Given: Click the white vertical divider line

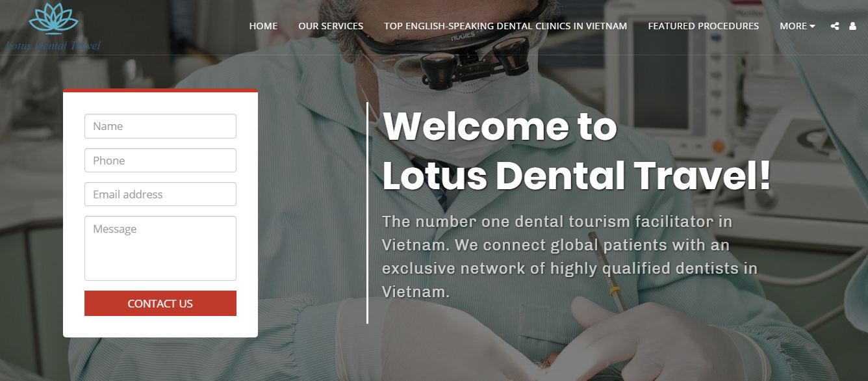Looking at the screenshot, I should [368, 213].
